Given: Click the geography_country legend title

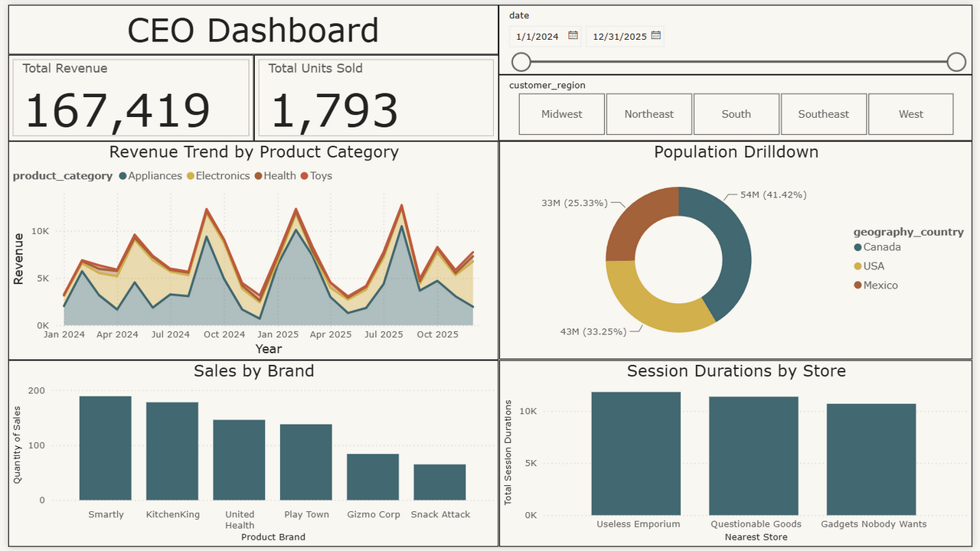Looking at the screenshot, I should pos(909,232).
